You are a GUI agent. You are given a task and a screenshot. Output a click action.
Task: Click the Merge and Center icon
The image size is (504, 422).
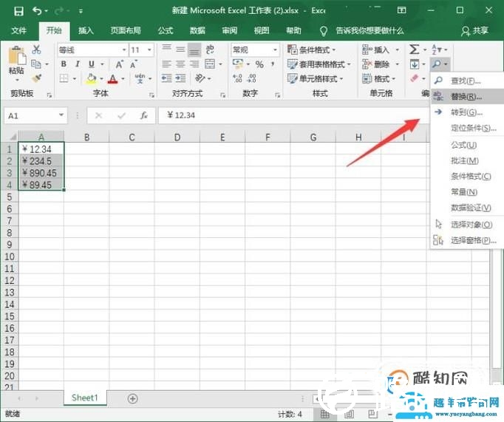coord(210,64)
